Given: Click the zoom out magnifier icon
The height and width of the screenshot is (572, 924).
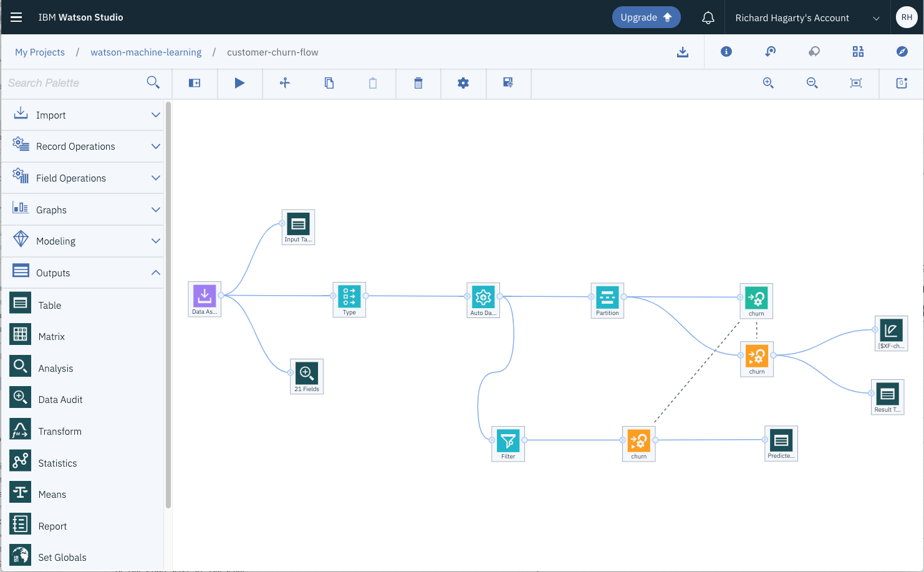Looking at the screenshot, I should [812, 83].
